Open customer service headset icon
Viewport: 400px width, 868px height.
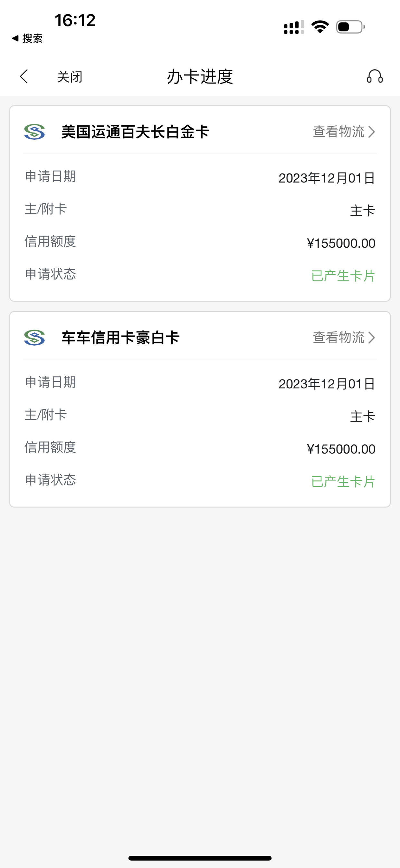(x=375, y=76)
